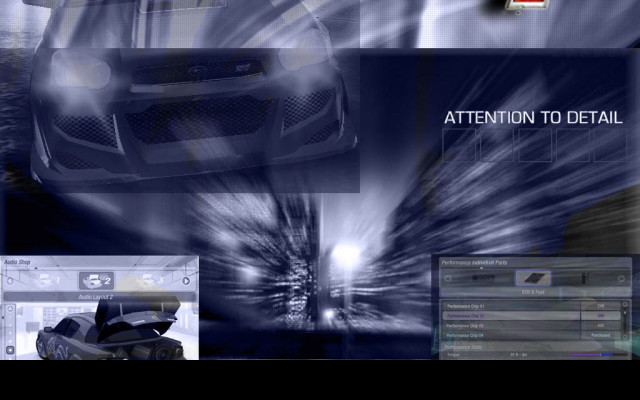The height and width of the screenshot is (400, 640).
Task: Select audio layout 3 icon
Action: click(151, 280)
